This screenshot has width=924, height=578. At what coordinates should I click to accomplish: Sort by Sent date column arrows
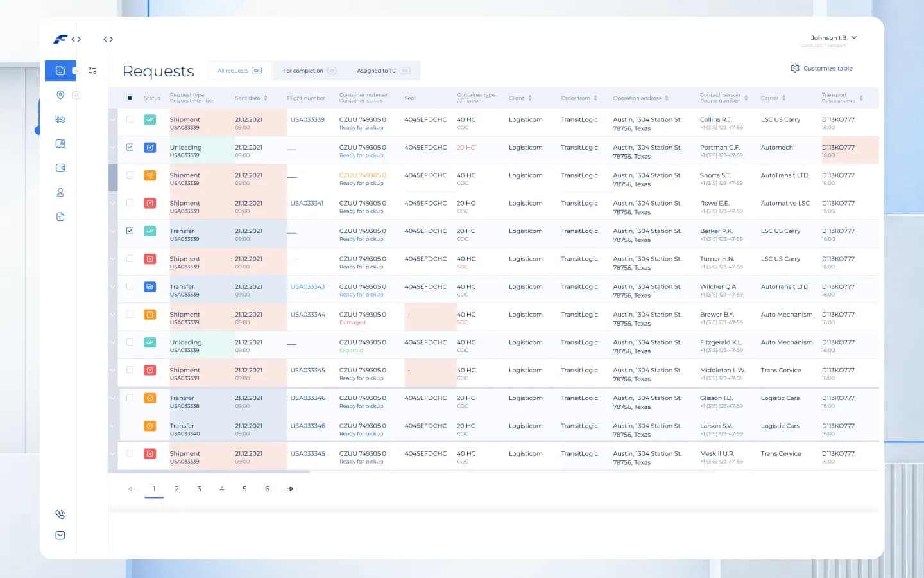[266, 98]
